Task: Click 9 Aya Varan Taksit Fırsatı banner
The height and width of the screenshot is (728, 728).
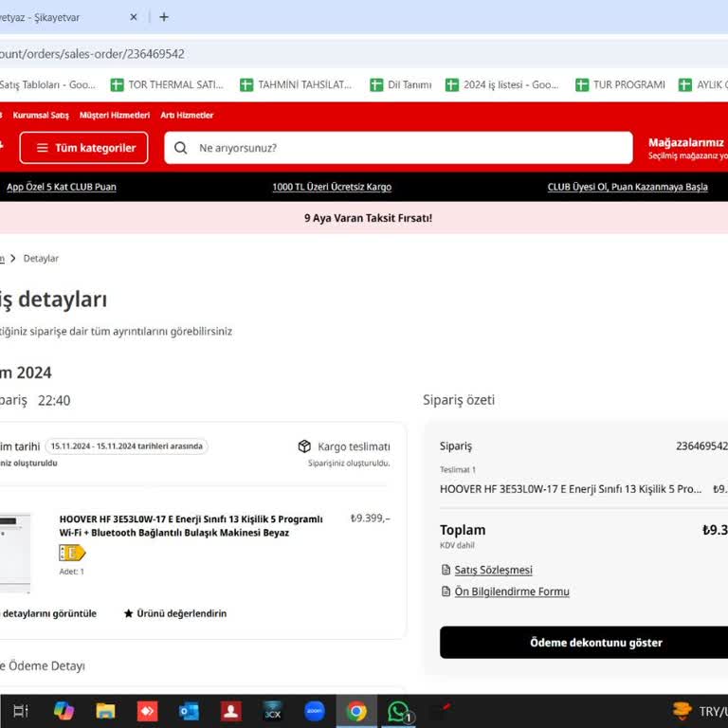Action: [x=368, y=218]
